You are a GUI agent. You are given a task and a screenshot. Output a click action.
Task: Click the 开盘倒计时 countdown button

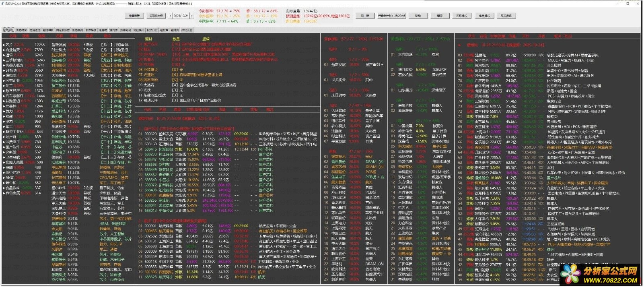(391, 16)
